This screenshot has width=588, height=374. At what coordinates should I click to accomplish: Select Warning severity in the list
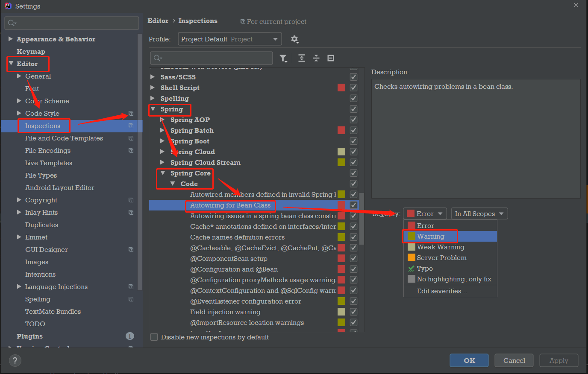[450, 237]
